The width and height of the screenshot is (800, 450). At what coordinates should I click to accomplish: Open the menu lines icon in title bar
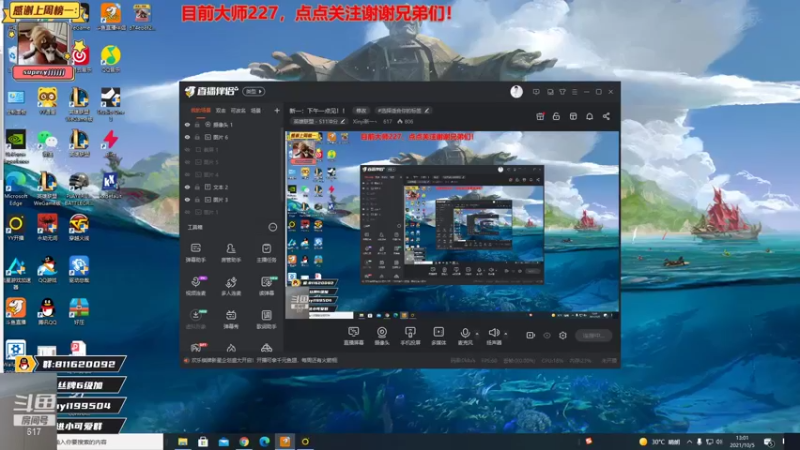(x=574, y=92)
